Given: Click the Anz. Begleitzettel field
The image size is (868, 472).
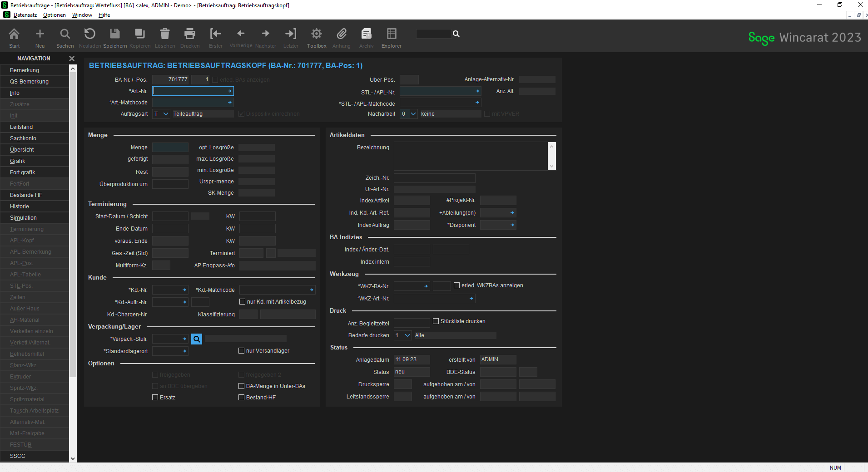Looking at the screenshot, I should point(412,323).
